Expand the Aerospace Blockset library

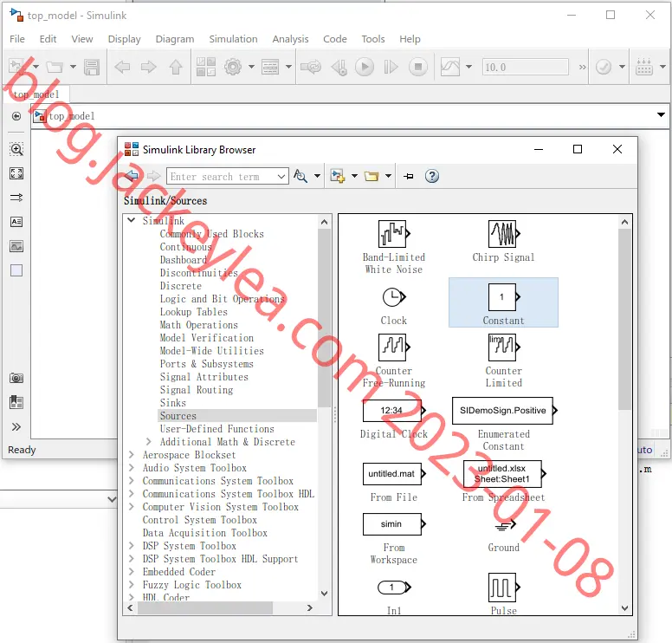132,455
